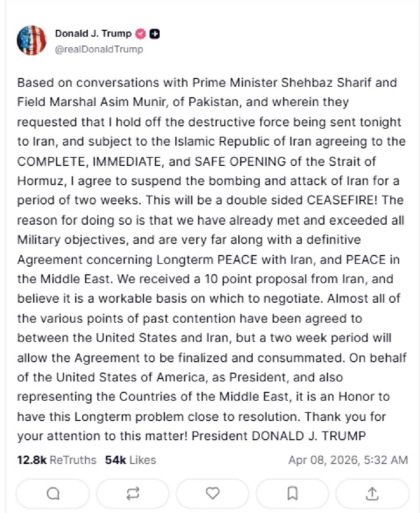
Task: Open the flag profile avatar
Action: [31, 40]
